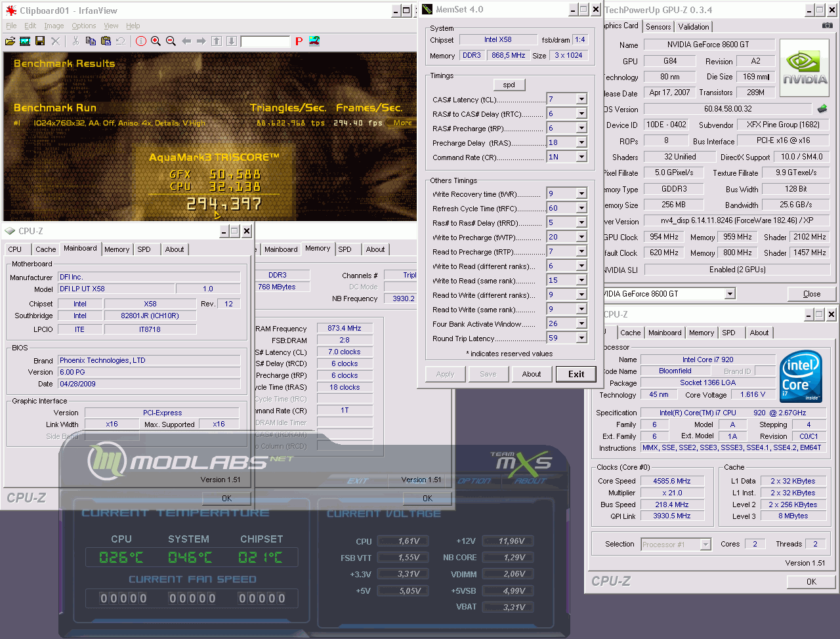Click the Exit button in MemSet
The image size is (840, 639).
576,374
